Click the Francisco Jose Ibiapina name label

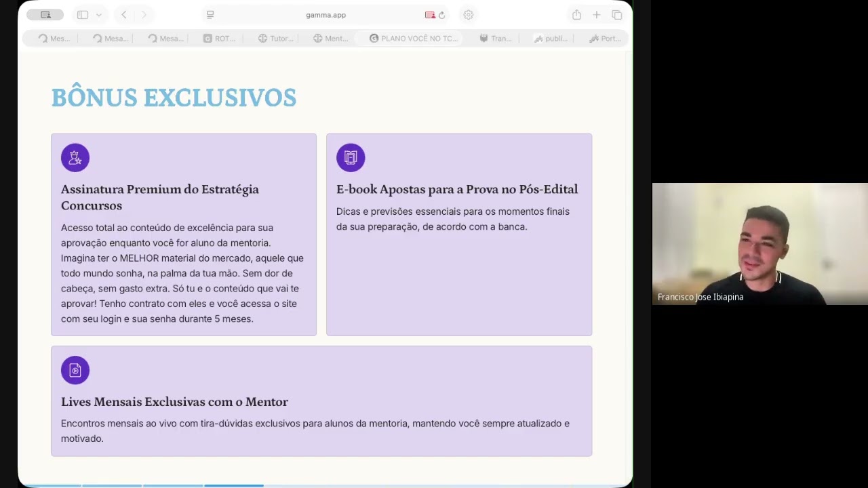701,297
